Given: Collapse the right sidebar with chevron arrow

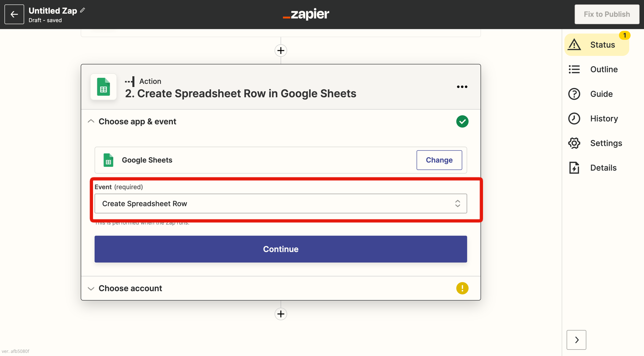Looking at the screenshot, I should tap(576, 340).
